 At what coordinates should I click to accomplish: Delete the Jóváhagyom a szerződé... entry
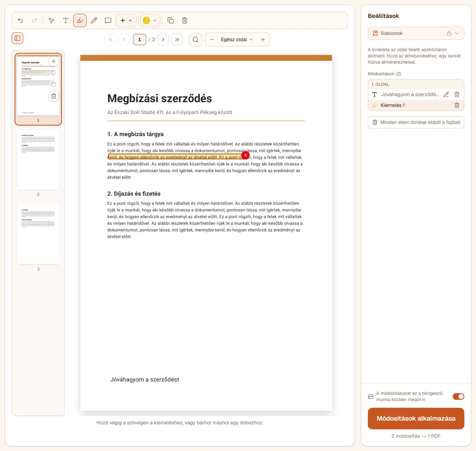(457, 94)
